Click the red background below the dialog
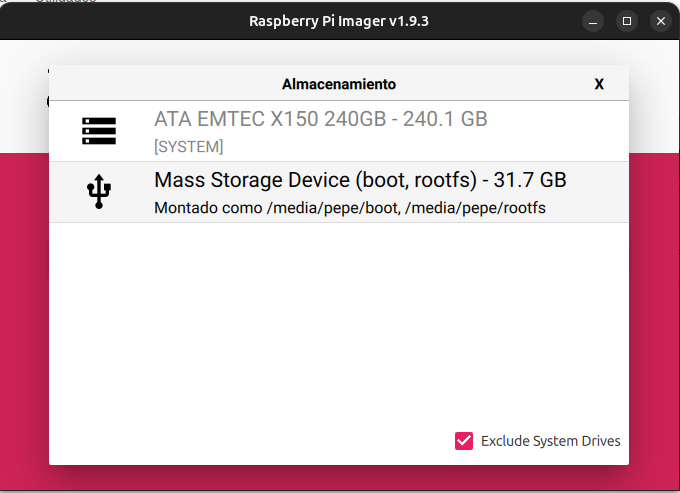 (x=339, y=479)
